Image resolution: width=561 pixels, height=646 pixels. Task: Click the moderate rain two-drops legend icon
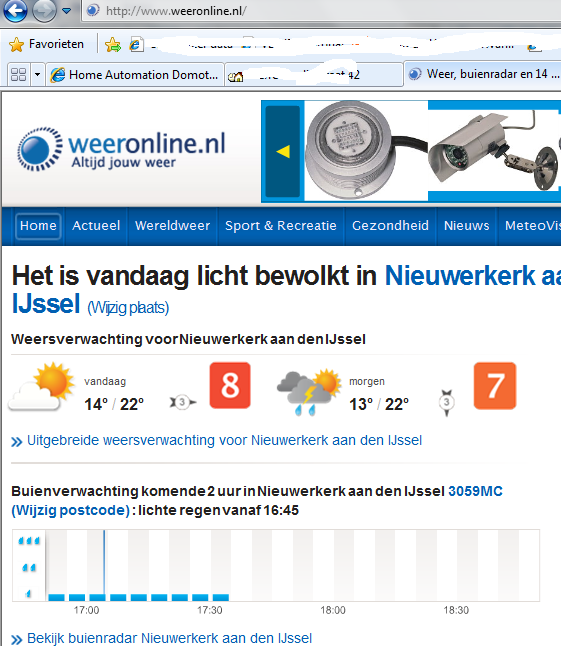(x=29, y=568)
